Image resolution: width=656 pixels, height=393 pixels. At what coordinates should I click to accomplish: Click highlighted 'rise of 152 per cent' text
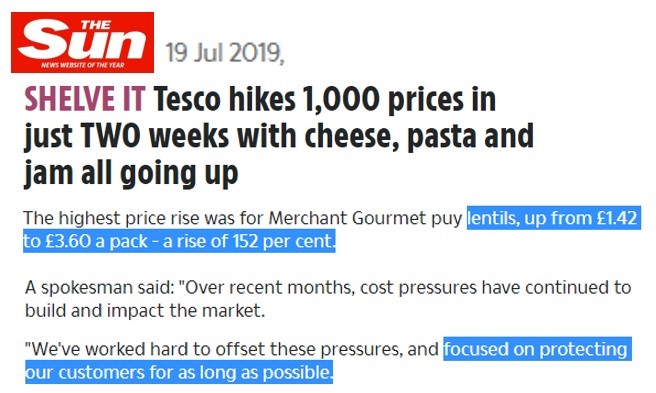249,241
